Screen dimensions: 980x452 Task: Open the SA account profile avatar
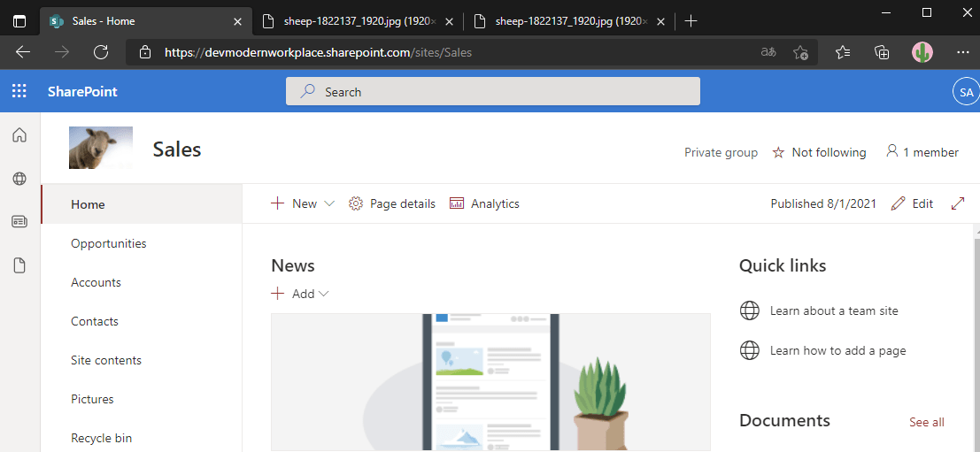point(965,92)
